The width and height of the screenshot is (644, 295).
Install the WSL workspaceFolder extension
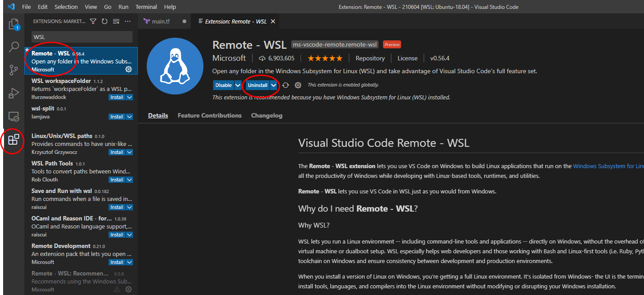[x=117, y=97]
